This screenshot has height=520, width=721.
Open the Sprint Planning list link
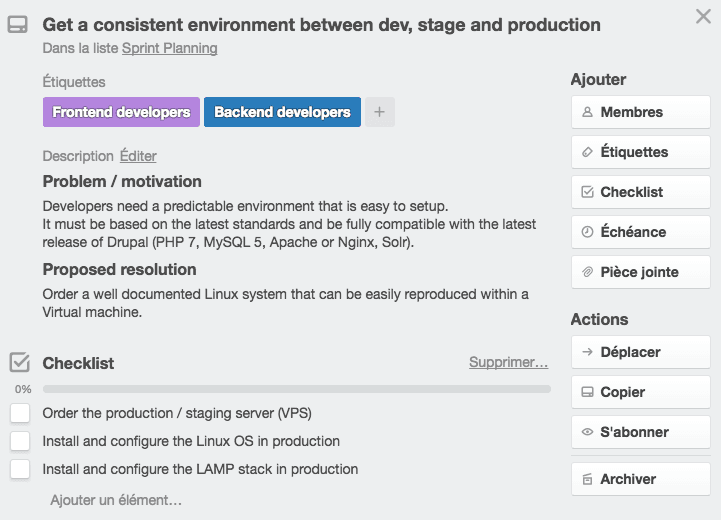(169, 48)
